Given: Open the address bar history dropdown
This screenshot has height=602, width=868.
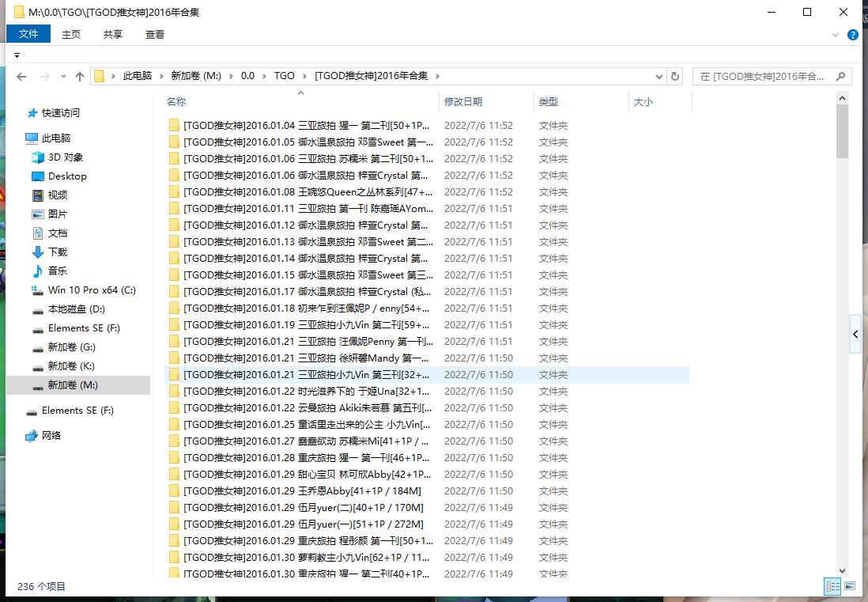Looking at the screenshot, I should tap(659, 77).
